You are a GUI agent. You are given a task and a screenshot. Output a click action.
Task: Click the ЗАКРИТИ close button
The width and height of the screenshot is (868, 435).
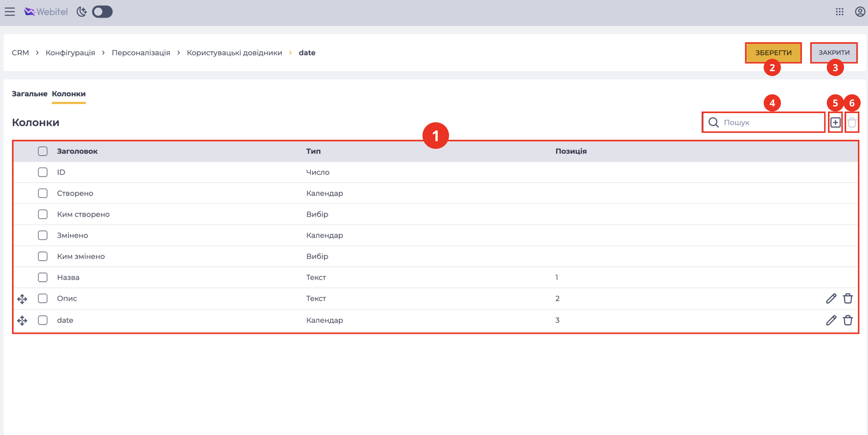pos(834,52)
